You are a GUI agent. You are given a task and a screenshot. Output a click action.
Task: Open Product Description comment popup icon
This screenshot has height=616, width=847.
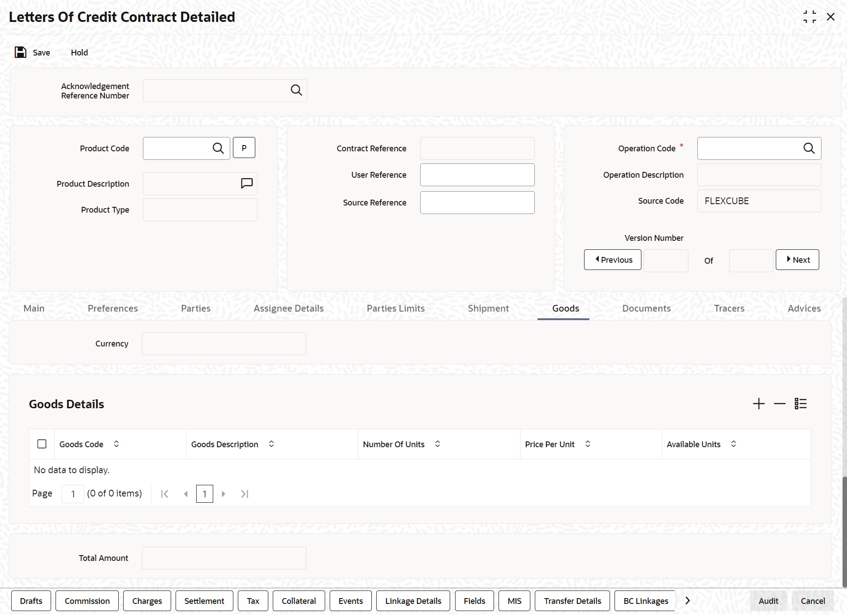[x=247, y=184]
